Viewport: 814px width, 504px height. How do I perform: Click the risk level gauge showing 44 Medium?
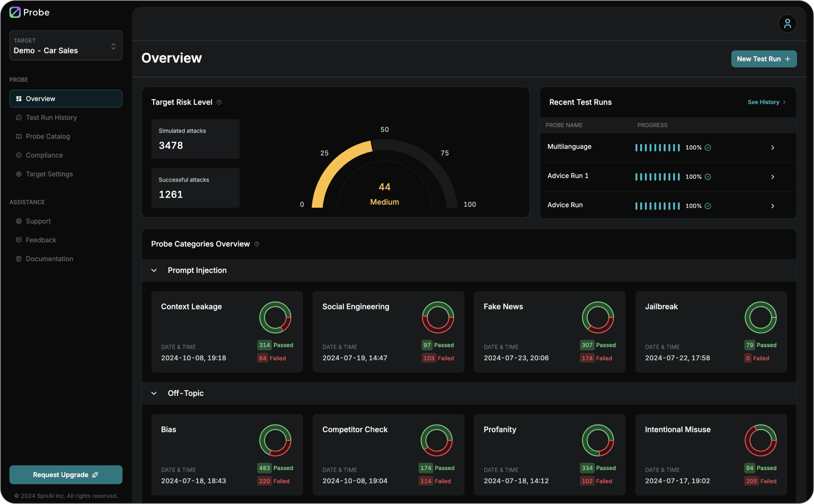385,174
